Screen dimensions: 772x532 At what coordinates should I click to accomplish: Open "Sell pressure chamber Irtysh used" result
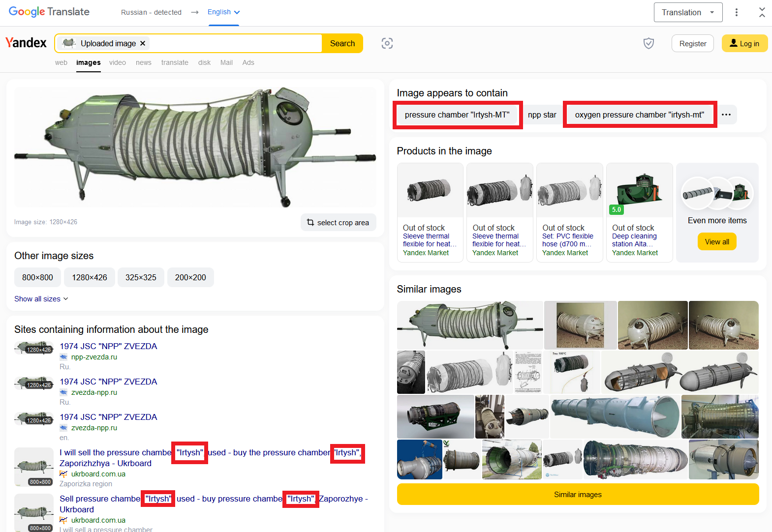pyautogui.click(x=214, y=504)
